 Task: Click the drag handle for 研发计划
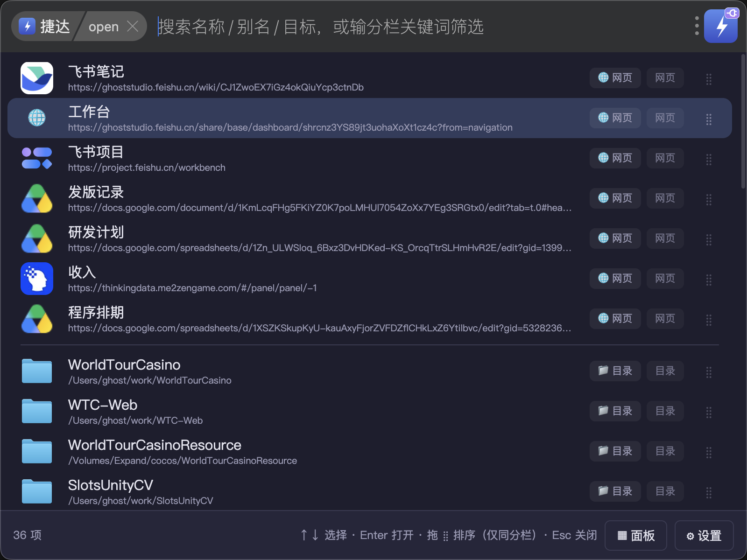point(709,239)
